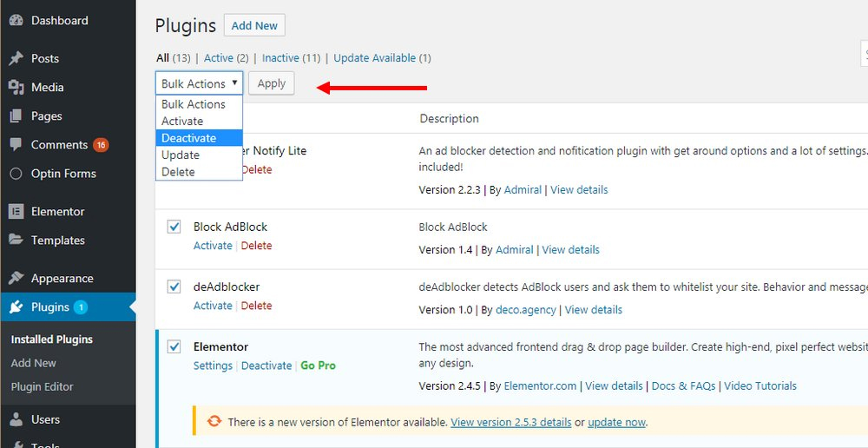
Task: Choose Bulk Actions option in list
Action: (x=200, y=104)
